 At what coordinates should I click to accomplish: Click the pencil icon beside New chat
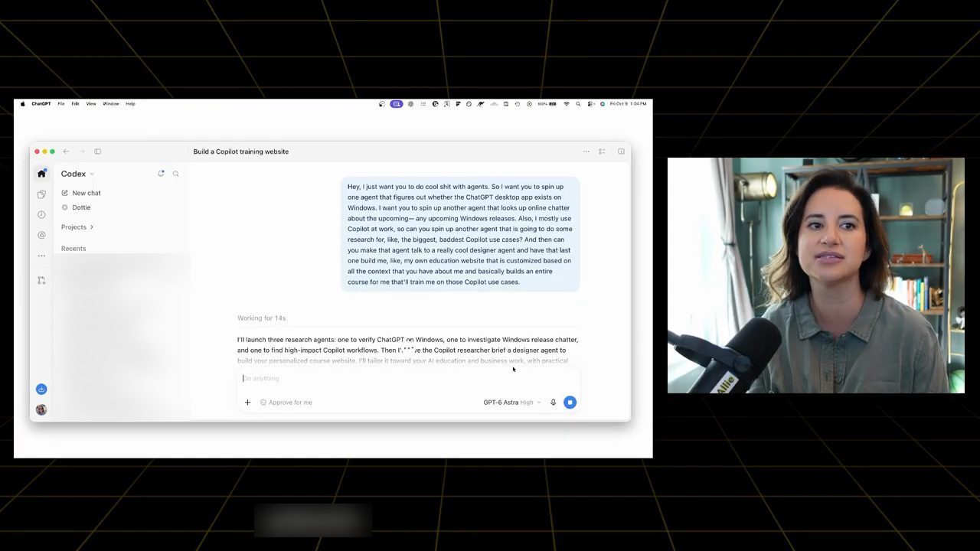pyautogui.click(x=65, y=193)
